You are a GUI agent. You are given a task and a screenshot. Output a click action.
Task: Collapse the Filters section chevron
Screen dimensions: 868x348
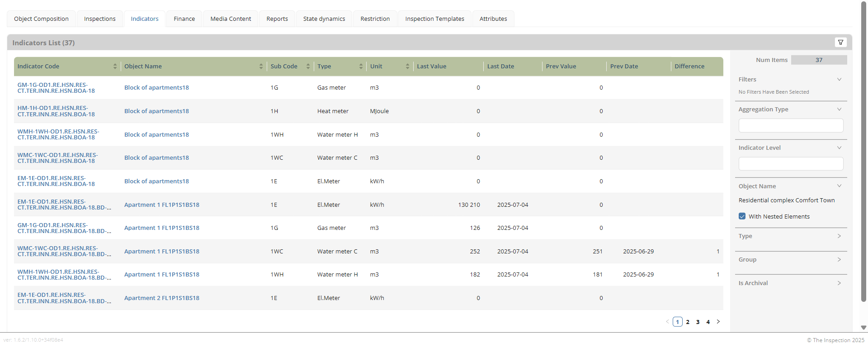tap(839, 80)
